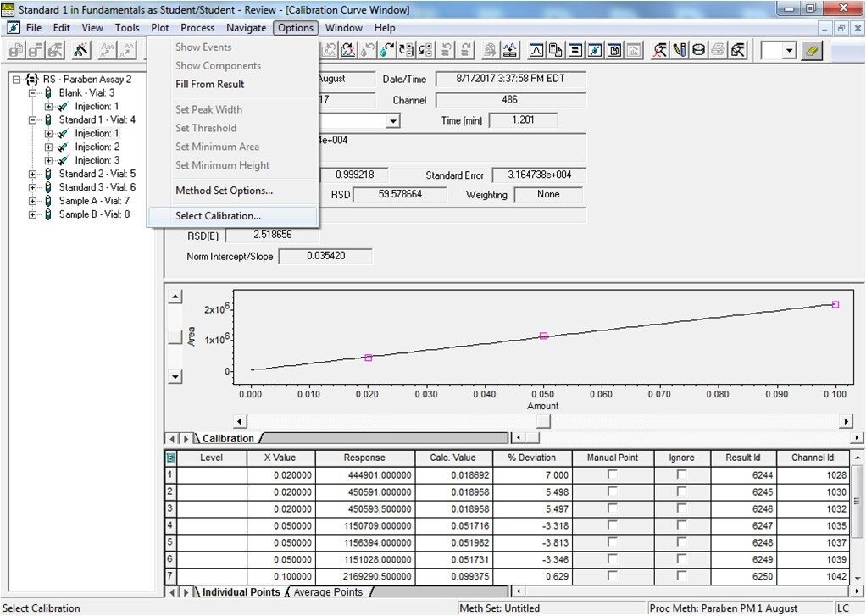866x616 pixels.
Task: Click the plot's vertical scroll thumb
Action: [x=175, y=337]
